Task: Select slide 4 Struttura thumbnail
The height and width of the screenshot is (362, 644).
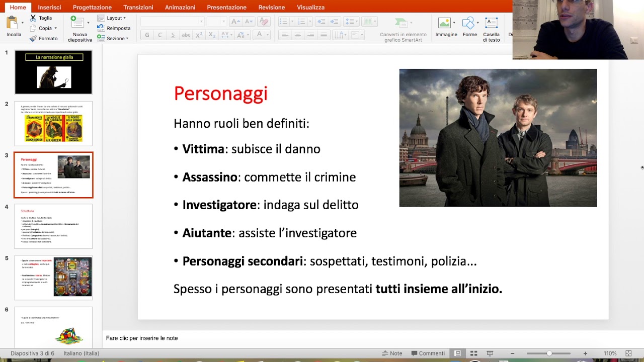Action: pyautogui.click(x=53, y=226)
